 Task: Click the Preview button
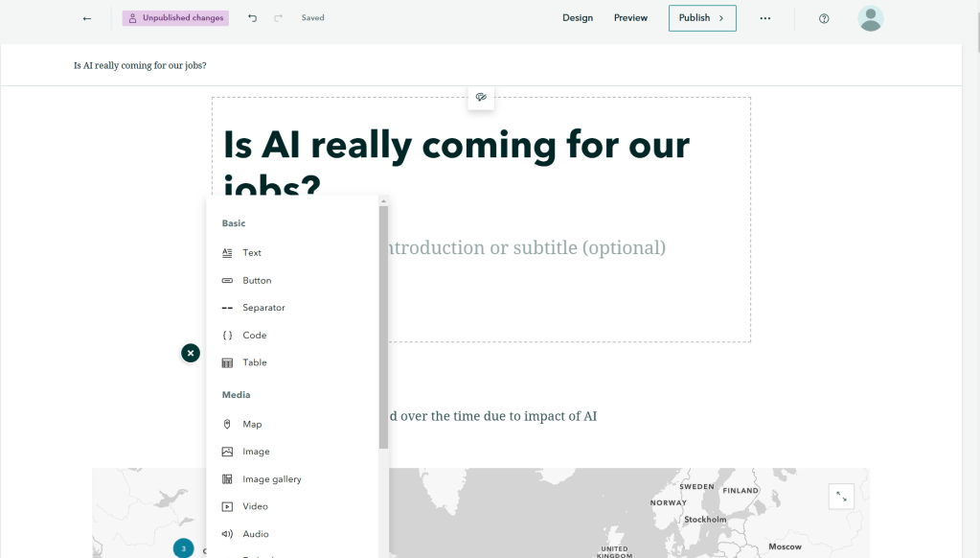tap(630, 18)
